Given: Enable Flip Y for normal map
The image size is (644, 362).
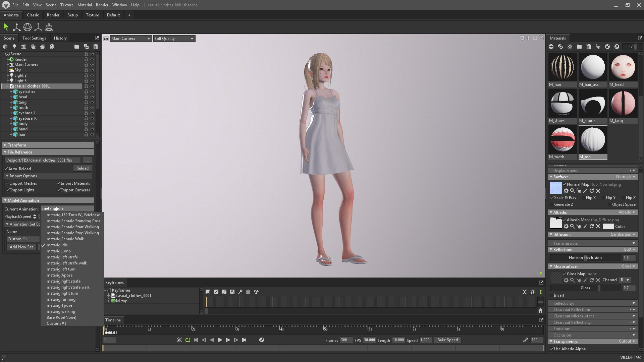Looking at the screenshot, I should pos(603,198).
